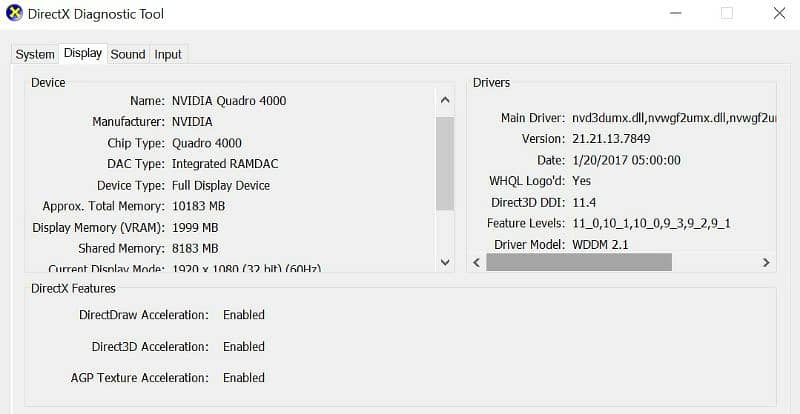
Task: Click the Device list vertical scrollbar thumb
Action: tap(445, 163)
